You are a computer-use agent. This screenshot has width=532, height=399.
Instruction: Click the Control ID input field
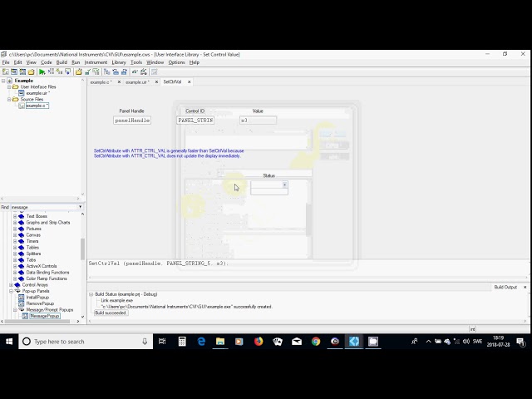tap(195, 121)
